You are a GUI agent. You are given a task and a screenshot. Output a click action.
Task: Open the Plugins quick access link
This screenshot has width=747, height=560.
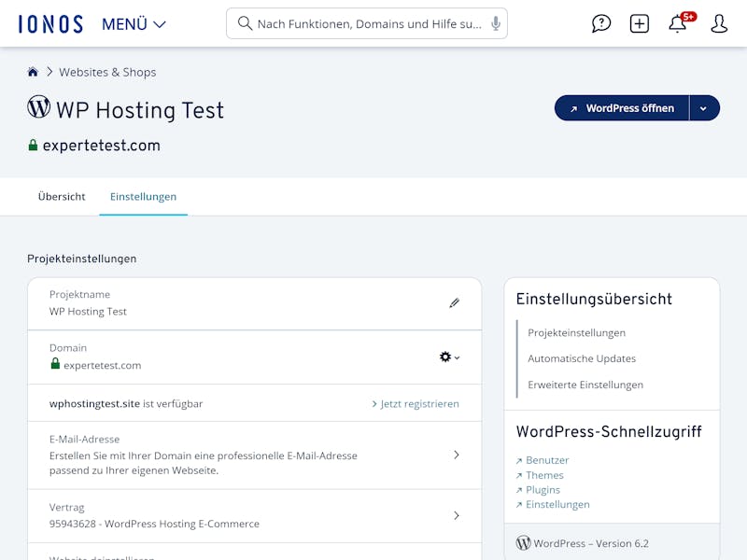point(543,490)
